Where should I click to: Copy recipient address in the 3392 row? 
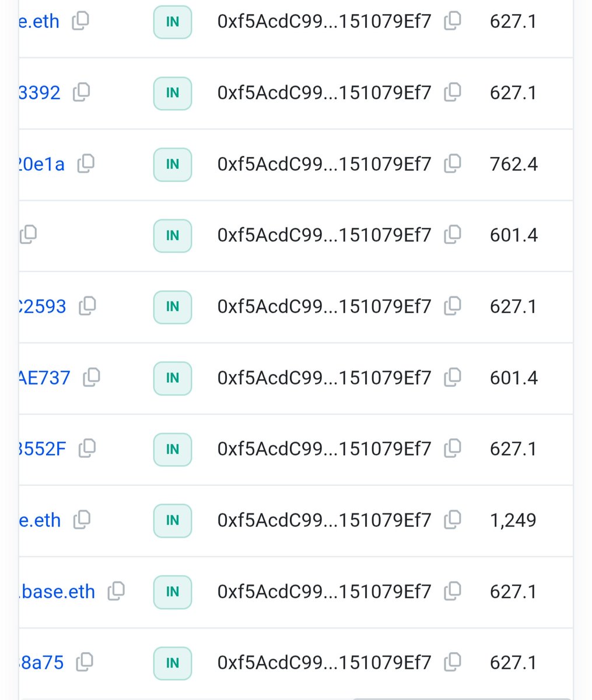click(x=452, y=92)
